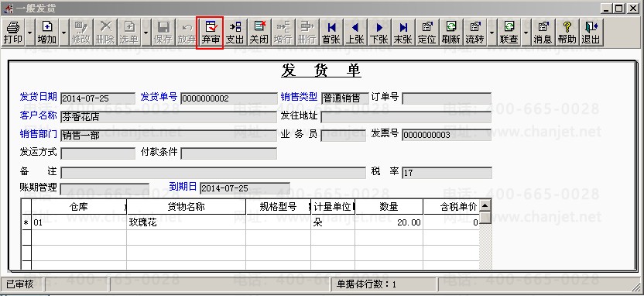Select warehouse cell 01

coord(79,222)
